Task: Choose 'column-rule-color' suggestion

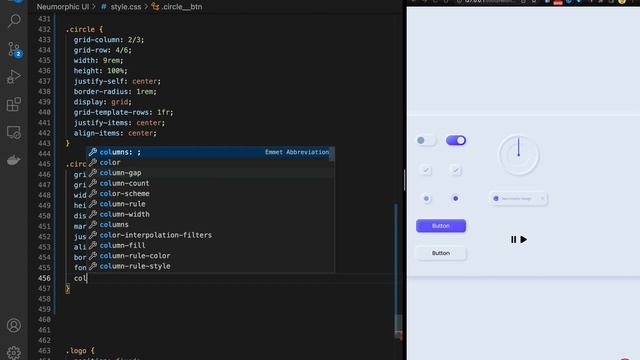Action: click(x=210, y=256)
